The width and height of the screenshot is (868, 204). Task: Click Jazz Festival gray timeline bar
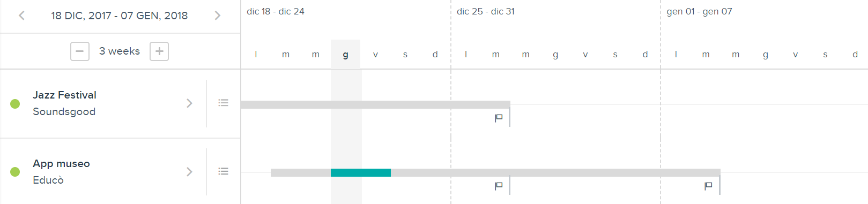click(x=375, y=104)
